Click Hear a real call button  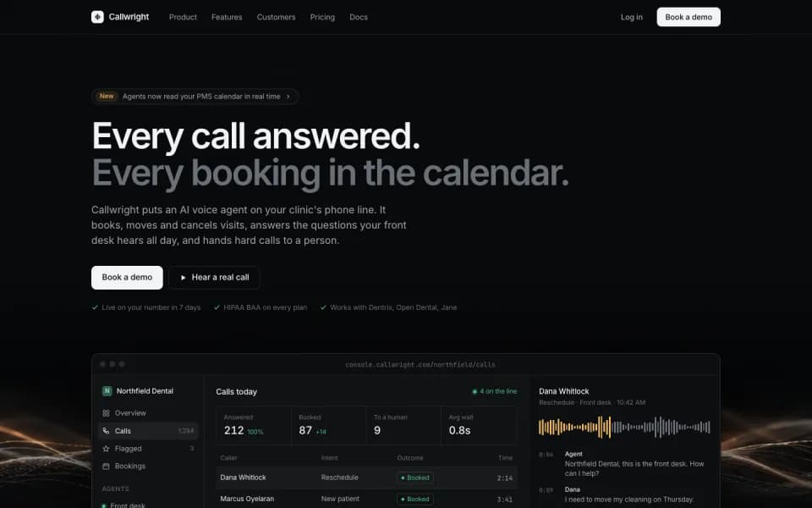point(214,278)
